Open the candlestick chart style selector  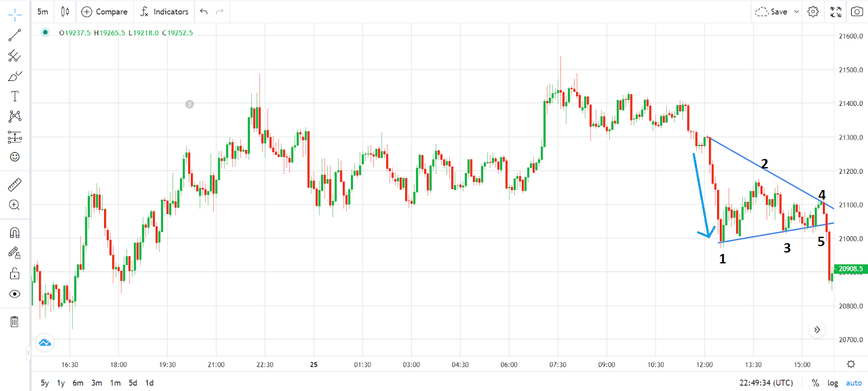tap(65, 11)
